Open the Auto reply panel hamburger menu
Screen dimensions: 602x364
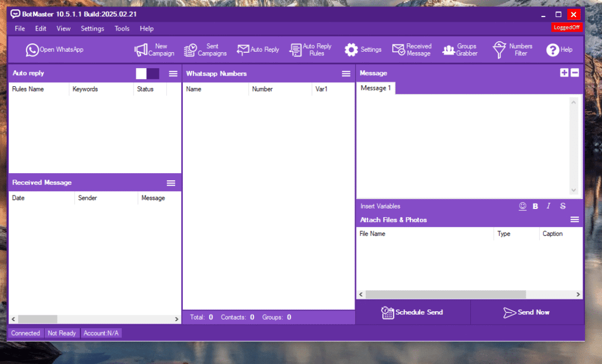tap(173, 73)
